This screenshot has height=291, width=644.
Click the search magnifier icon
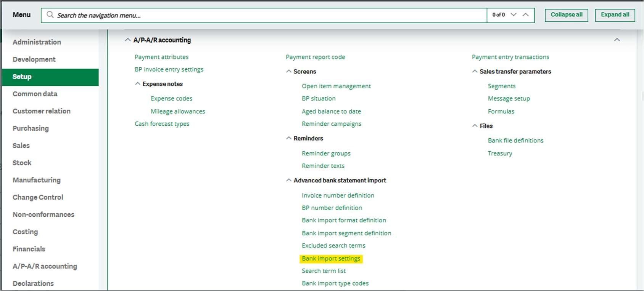[50, 15]
